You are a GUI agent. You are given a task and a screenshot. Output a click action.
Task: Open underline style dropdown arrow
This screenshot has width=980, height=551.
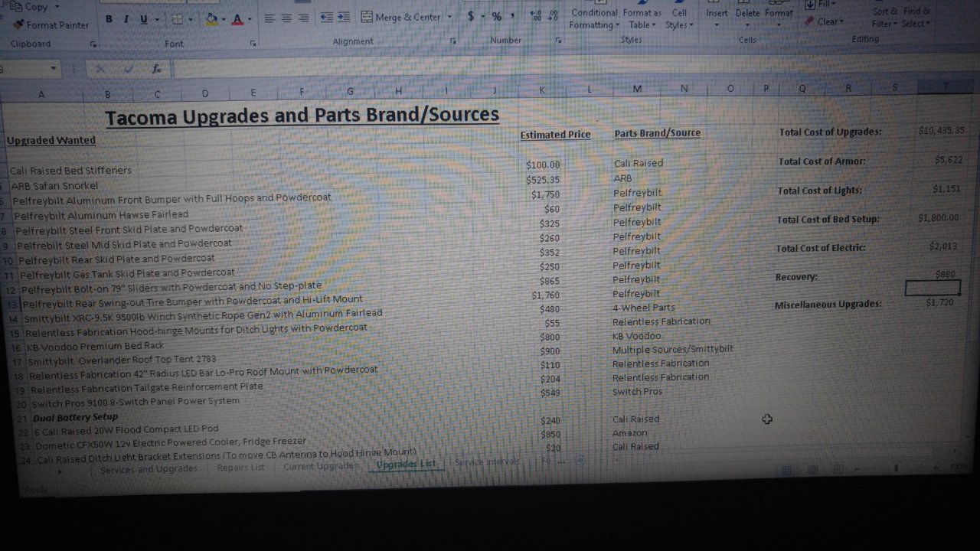click(158, 18)
